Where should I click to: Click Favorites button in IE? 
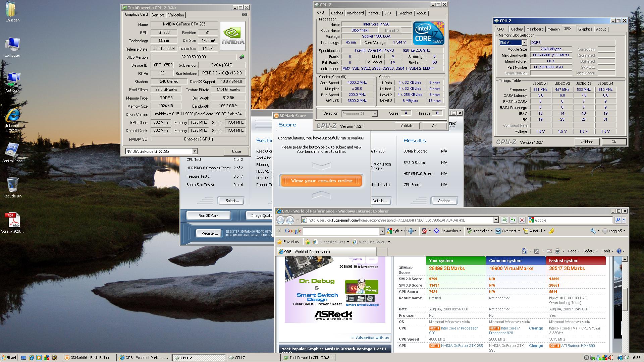[288, 242]
